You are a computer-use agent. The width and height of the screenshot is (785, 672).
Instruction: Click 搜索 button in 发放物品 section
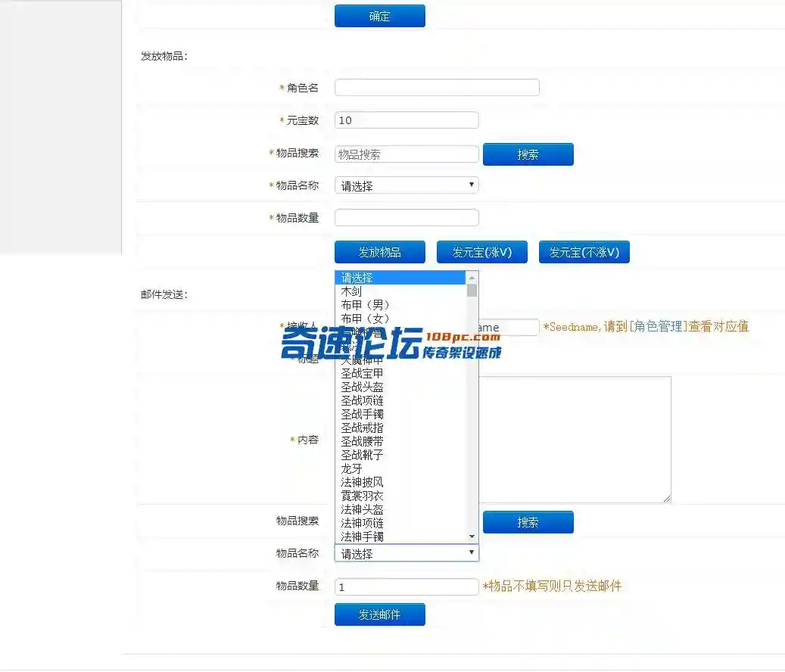(x=528, y=154)
